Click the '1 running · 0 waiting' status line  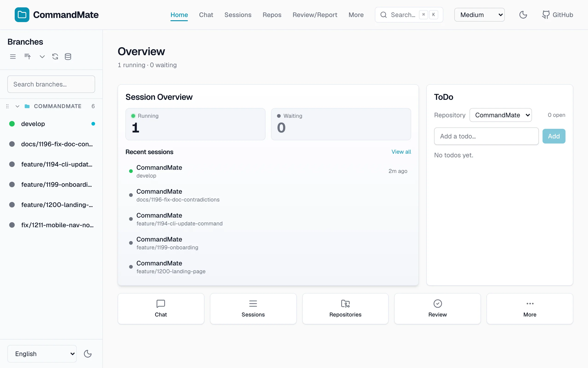147,65
